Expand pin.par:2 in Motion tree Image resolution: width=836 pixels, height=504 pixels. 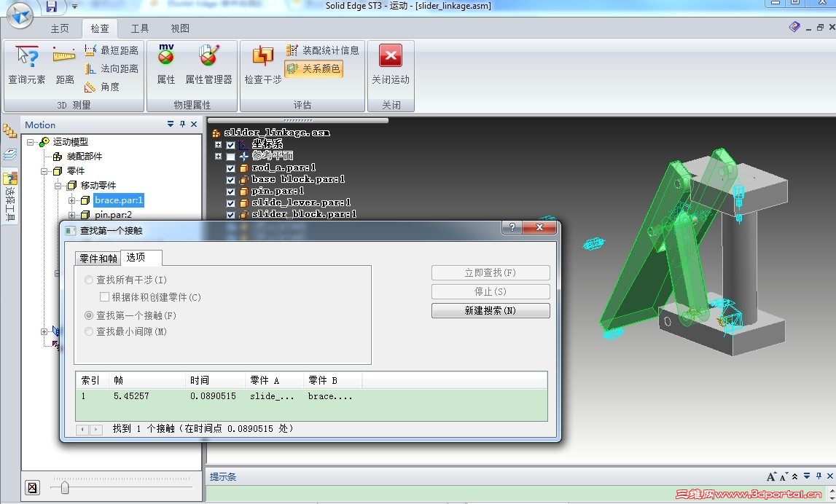(71, 216)
